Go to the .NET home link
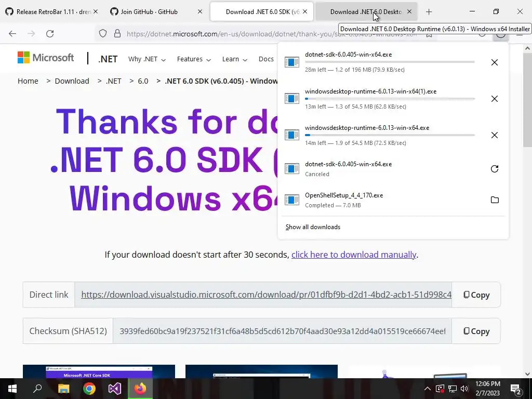Image resolution: width=532 pixels, height=399 pixels. [108, 59]
